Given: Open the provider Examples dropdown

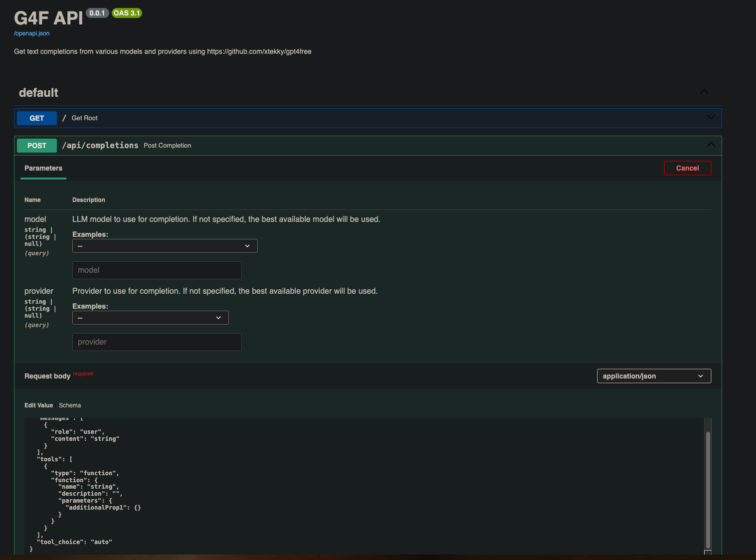Looking at the screenshot, I should pos(150,318).
